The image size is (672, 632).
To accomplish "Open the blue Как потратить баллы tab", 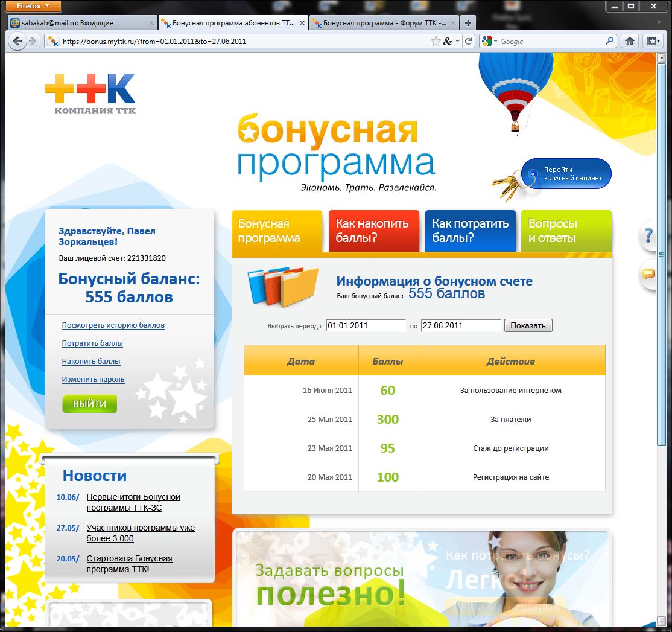I will tap(470, 231).
